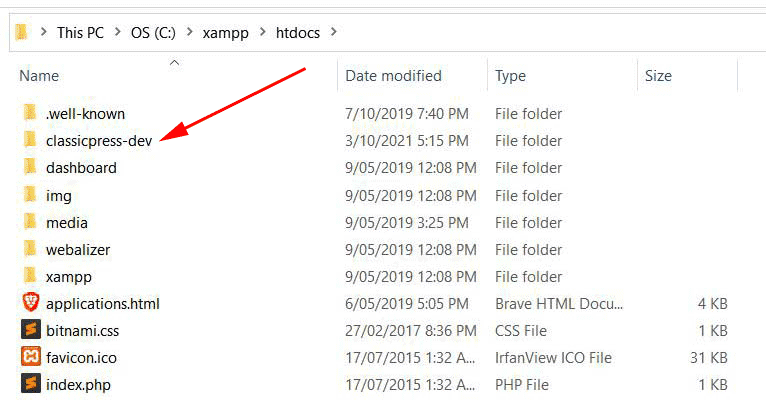Viewport: 766px width, 410px height.
Task: Click the .well-known folder icon
Action: click(30, 113)
